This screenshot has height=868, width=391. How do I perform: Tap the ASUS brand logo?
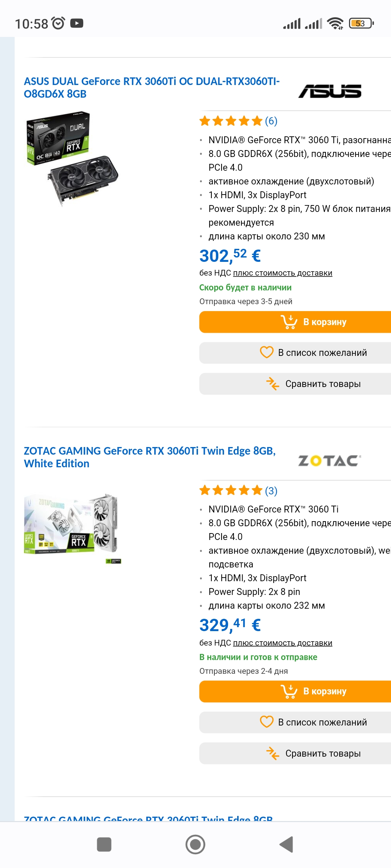(x=329, y=91)
